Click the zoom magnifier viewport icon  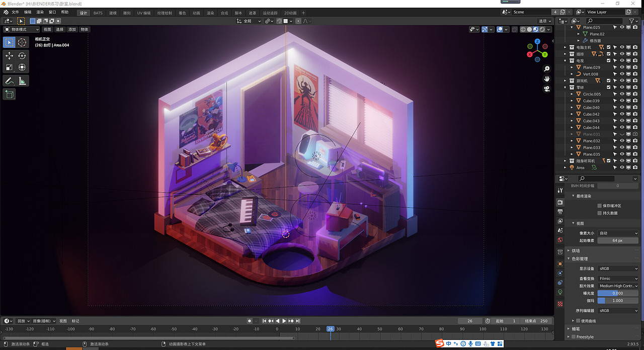click(x=547, y=69)
